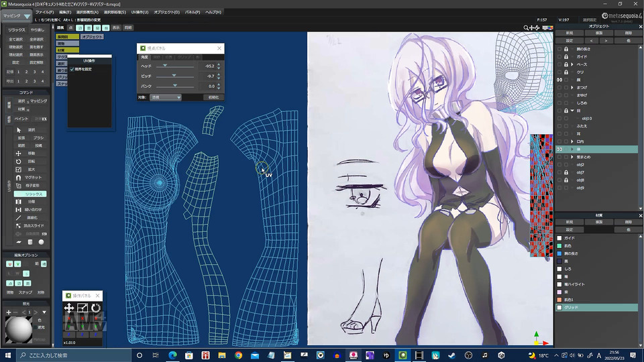The height and width of the screenshot is (362, 644).
Task: Select the 移動 (move) tool in UV command panel
Action: coord(32,153)
